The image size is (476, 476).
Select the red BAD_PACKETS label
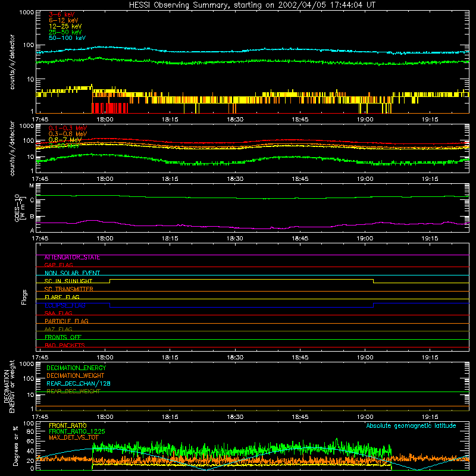click(65, 345)
